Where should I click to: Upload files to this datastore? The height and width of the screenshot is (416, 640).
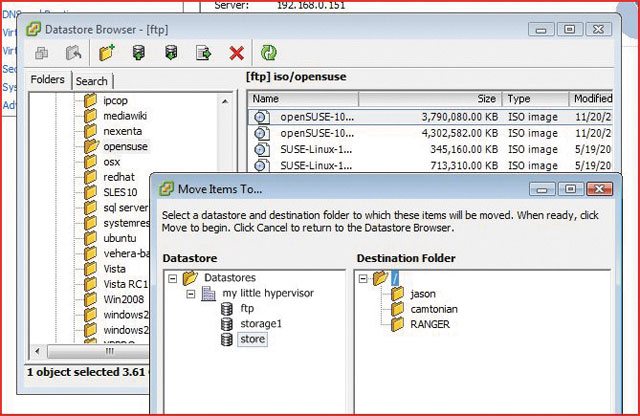(x=139, y=53)
